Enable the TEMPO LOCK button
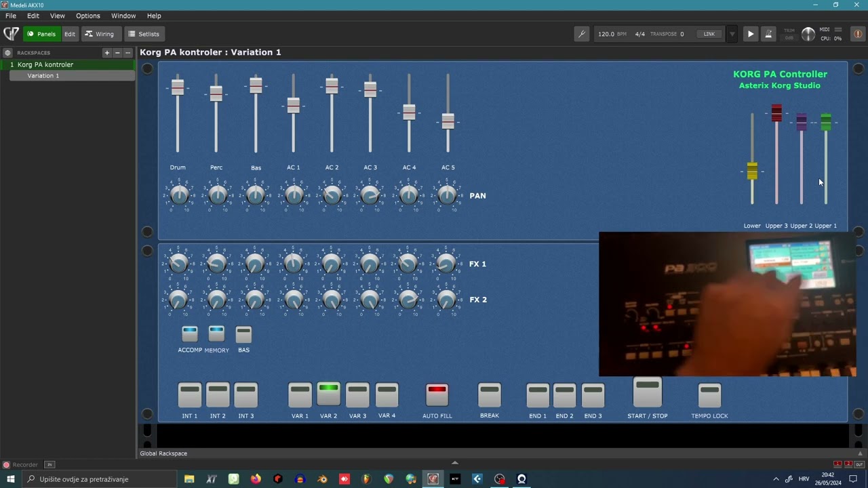The image size is (868, 488). pos(709,395)
